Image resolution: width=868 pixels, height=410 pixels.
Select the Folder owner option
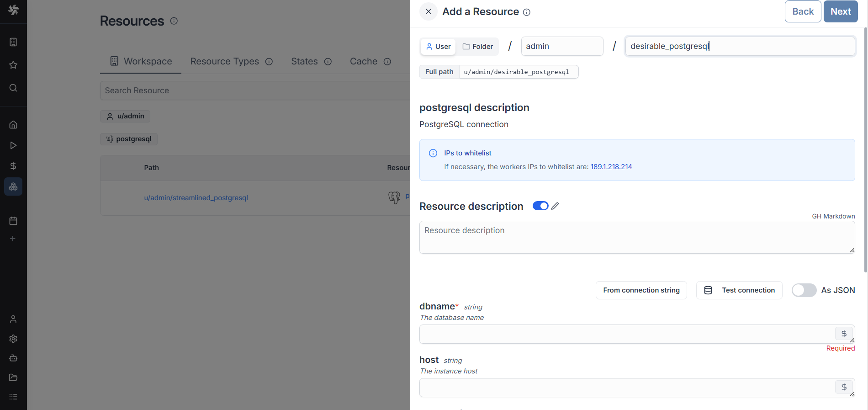click(x=477, y=47)
